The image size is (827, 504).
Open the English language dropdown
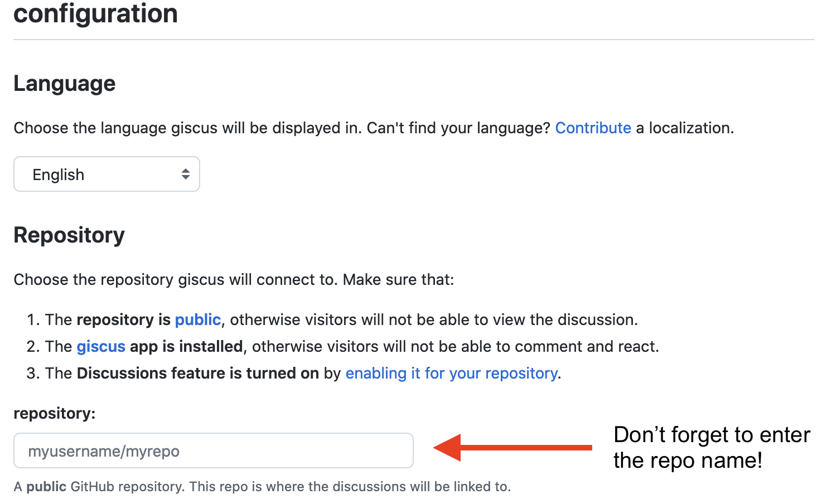(106, 175)
